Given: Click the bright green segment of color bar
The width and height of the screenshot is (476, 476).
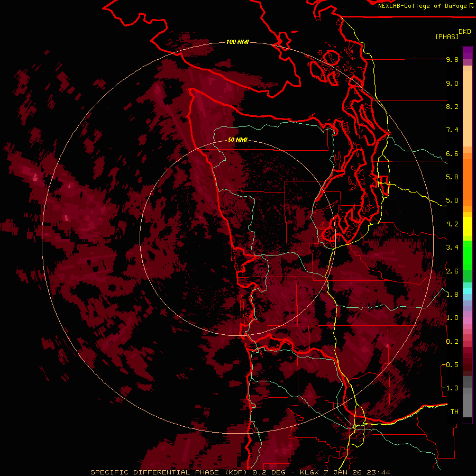Looking at the screenshot, I should (467, 255).
